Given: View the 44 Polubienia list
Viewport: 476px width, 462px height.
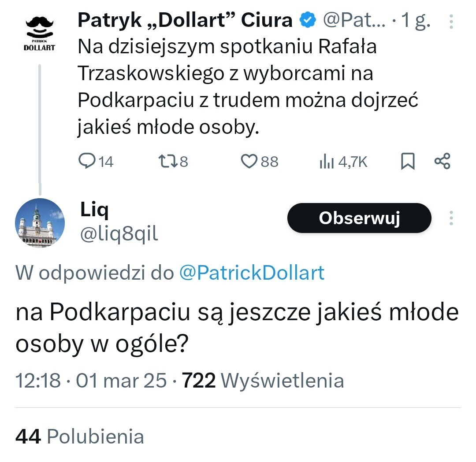Looking at the screenshot, I should pyautogui.click(x=80, y=436).
